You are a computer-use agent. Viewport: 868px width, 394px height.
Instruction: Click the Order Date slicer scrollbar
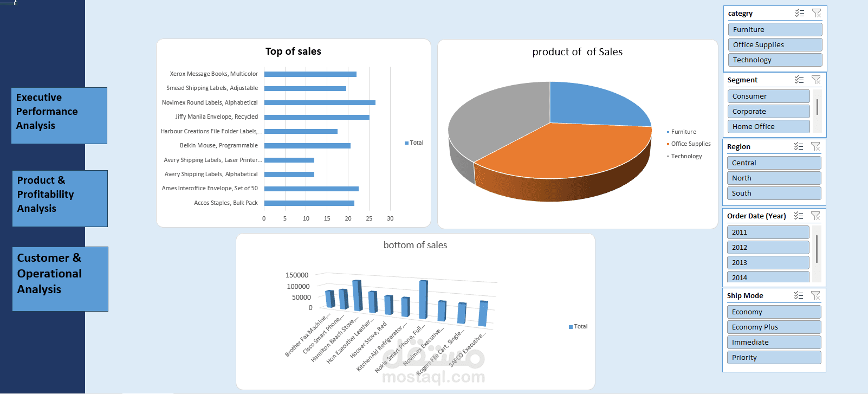[817, 248]
